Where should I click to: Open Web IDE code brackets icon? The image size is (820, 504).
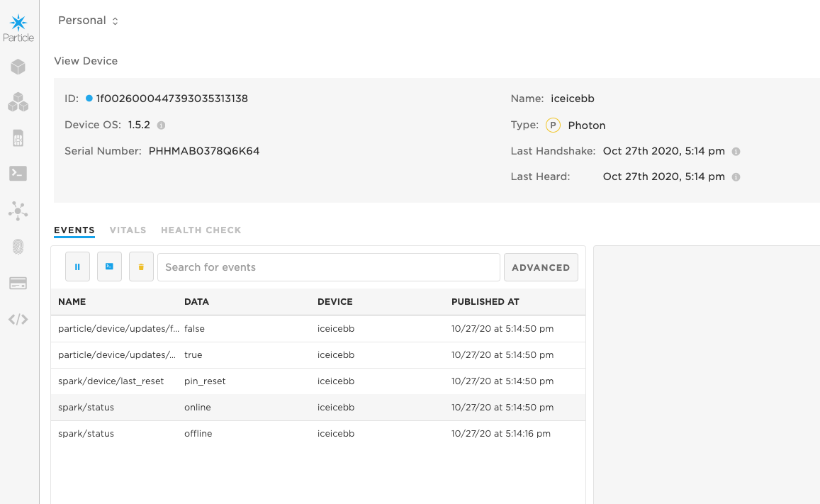click(x=18, y=320)
